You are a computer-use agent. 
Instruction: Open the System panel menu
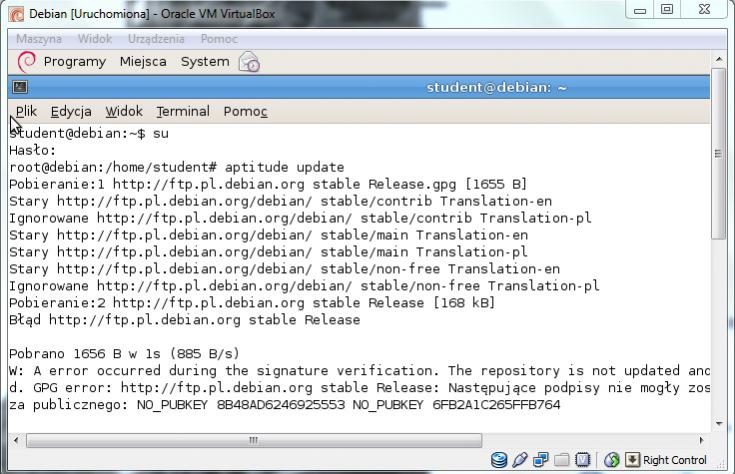coord(204,62)
